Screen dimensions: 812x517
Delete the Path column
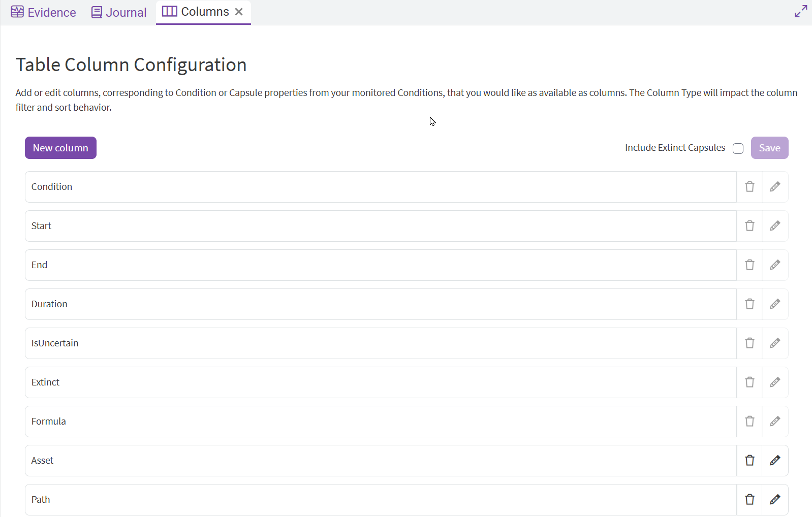click(749, 500)
